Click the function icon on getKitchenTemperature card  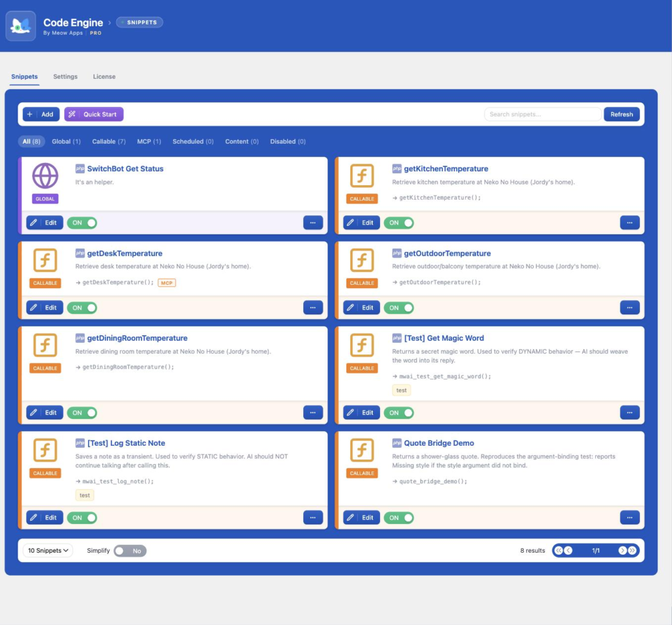click(362, 176)
